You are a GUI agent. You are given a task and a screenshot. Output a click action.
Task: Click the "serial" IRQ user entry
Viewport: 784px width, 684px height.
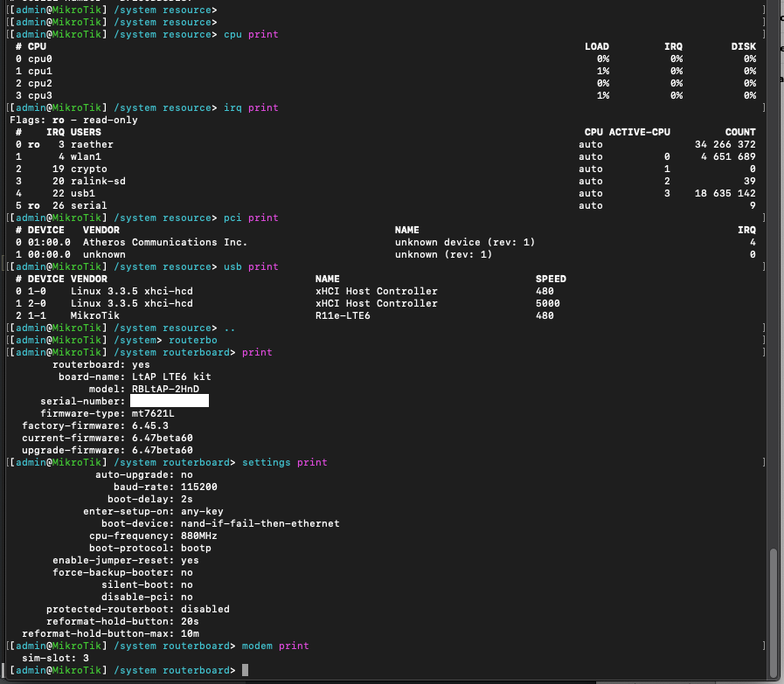[x=89, y=206]
